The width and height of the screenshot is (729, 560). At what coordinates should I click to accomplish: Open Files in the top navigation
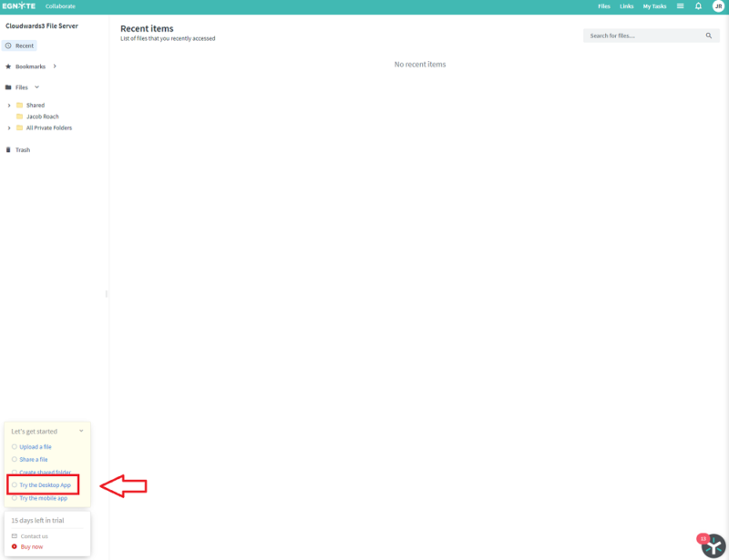(x=604, y=6)
